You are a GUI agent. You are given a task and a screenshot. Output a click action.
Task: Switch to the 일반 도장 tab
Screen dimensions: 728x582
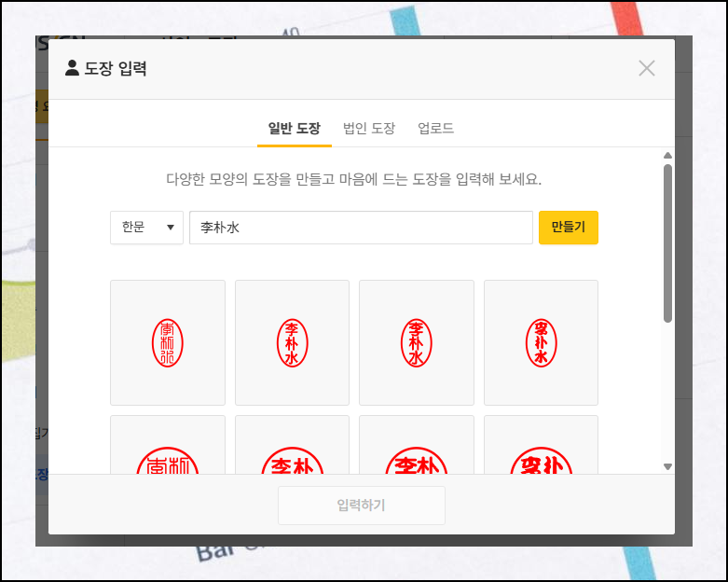pos(295,128)
